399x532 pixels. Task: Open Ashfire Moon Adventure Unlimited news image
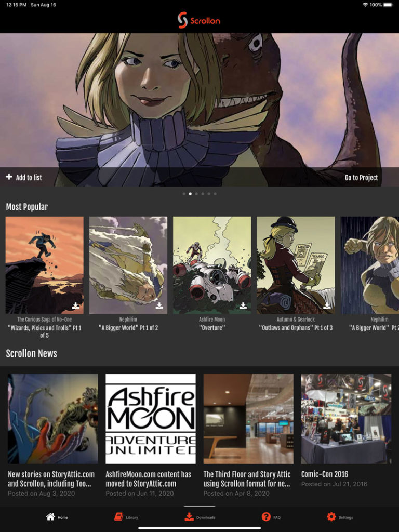[x=151, y=419]
